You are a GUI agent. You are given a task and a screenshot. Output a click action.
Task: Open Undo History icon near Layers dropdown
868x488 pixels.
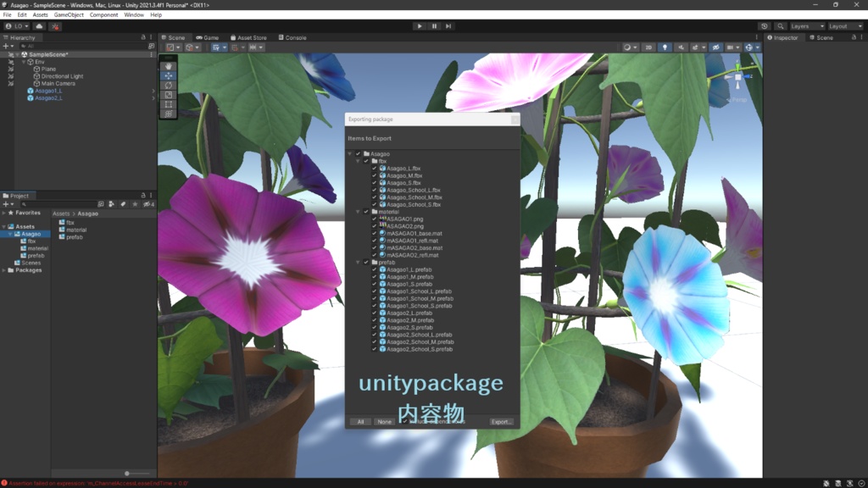pos(765,26)
